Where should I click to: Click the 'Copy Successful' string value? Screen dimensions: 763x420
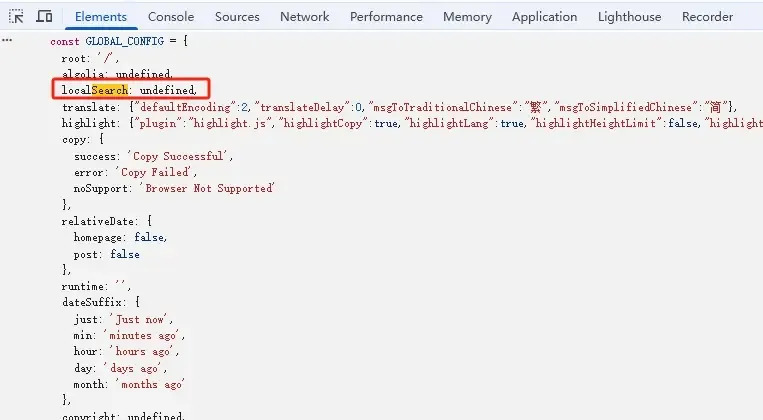178,156
